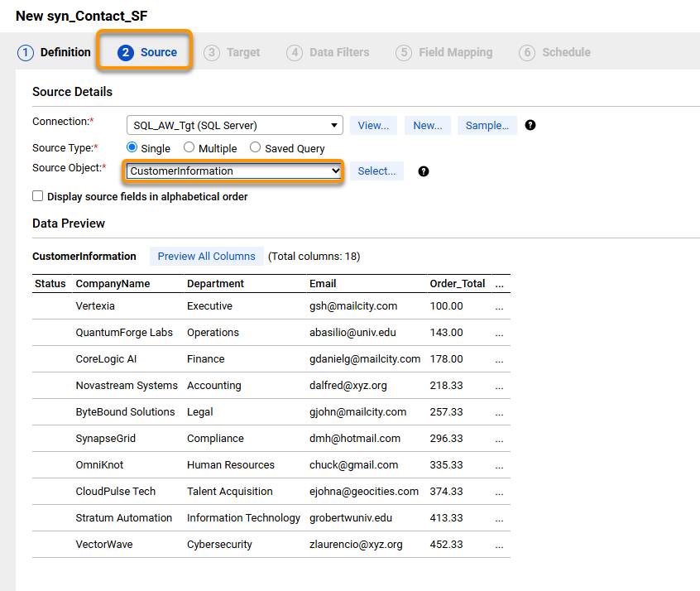Screen dimensions: 700x591
Task: Go to step 1 Definition
Action: pyautogui.click(x=54, y=52)
